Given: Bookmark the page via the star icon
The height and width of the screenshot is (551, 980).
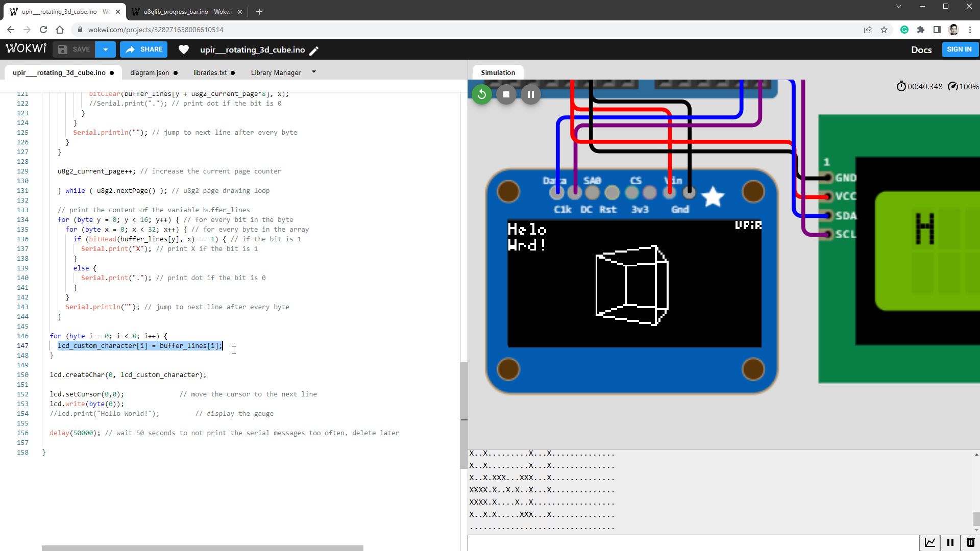Looking at the screenshot, I should coord(884,30).
